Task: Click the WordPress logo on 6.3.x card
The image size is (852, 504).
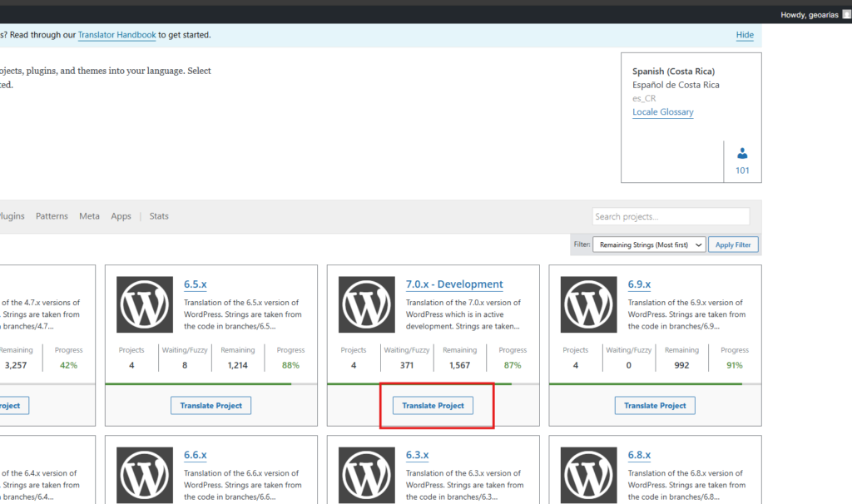Action: point(367,474)
